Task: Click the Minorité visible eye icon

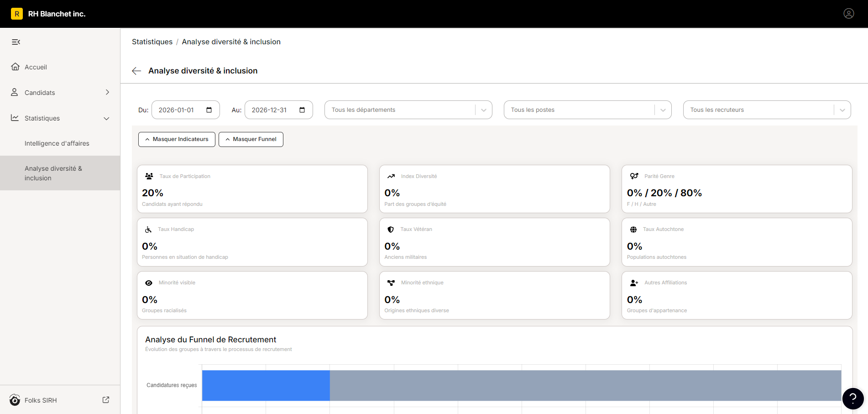Action: coord(149,283)
